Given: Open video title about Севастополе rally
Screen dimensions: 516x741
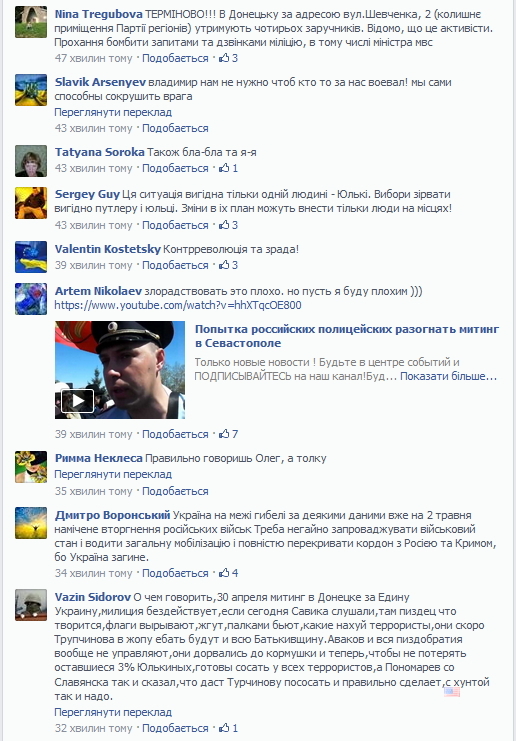Looking at the screenshot, I should [x=347, y=336].
